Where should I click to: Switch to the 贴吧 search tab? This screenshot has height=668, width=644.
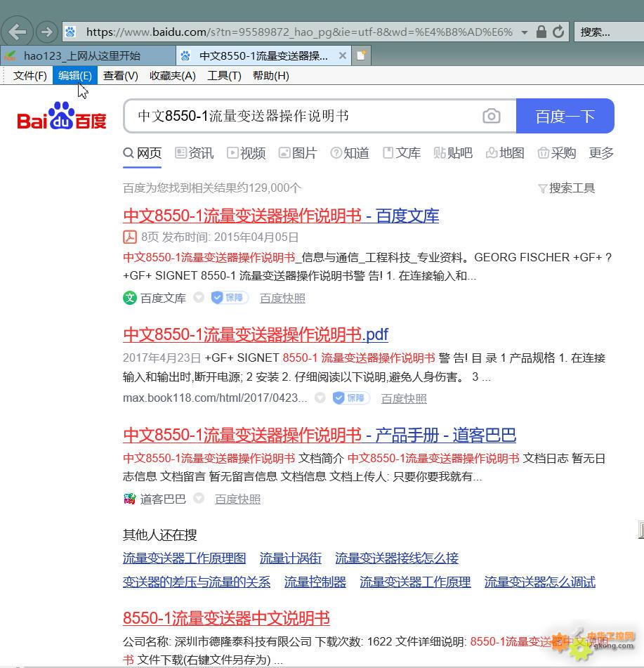point(453,153)
